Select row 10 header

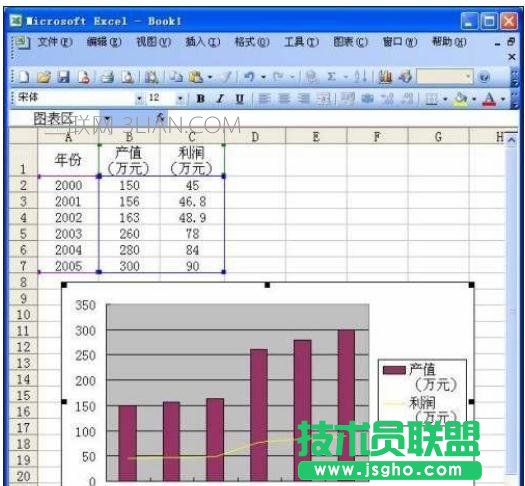tap(23, 315)
